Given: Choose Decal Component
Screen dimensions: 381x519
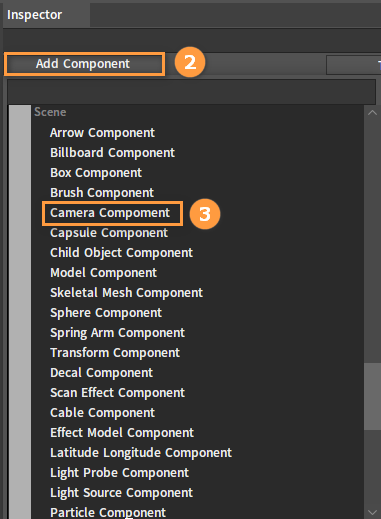Looking at the screenshot, I should pyautogui.click(x=101, y=373).
